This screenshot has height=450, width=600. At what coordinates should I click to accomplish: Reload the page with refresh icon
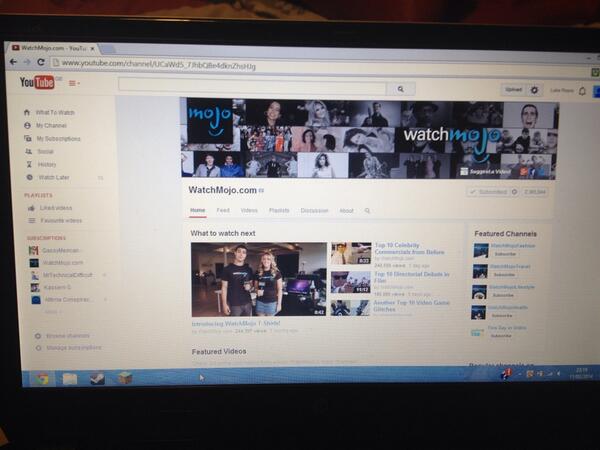pyautogui.click(x=41, y=62)
